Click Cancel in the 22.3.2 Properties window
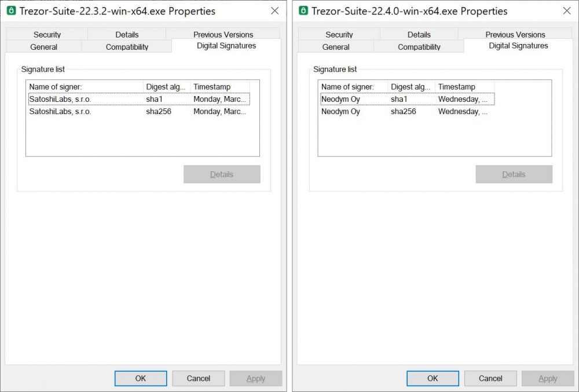Screen dimensions: 579x392 click(x=198, y=378)
